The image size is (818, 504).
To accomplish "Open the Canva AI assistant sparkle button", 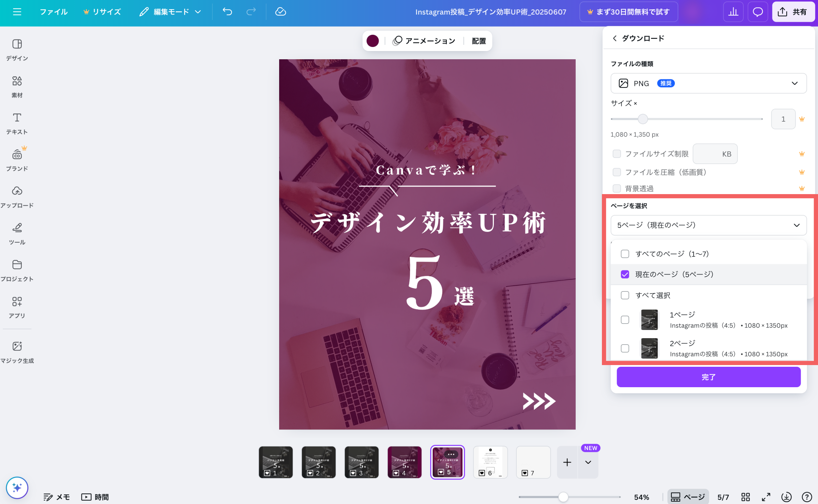I will (x=17, y=487).
